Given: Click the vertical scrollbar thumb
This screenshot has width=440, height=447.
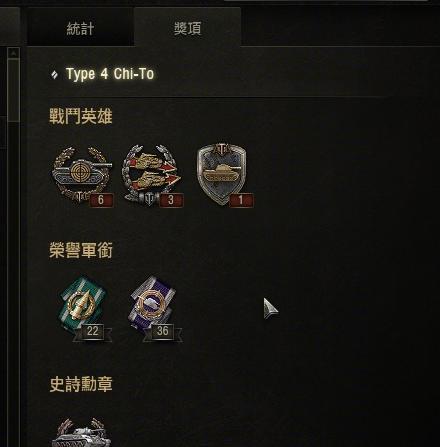Looking at the screenshot, I should [x=14, y=90].
